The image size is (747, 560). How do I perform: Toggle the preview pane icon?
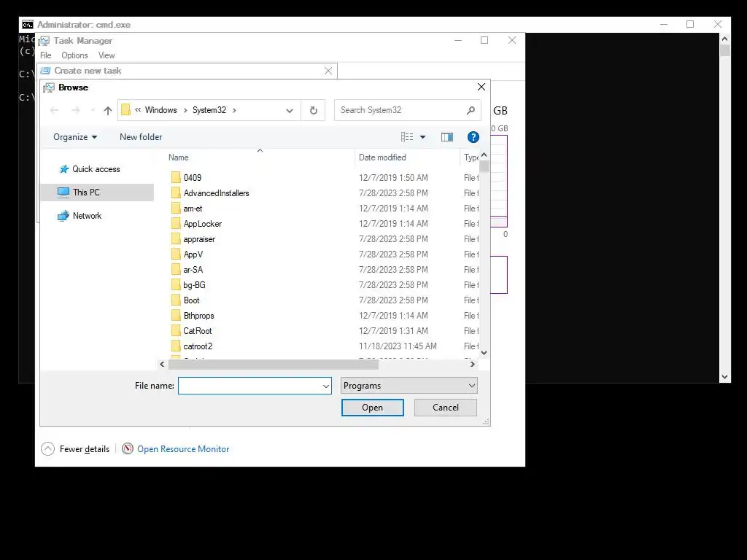[x=447, y=137]
